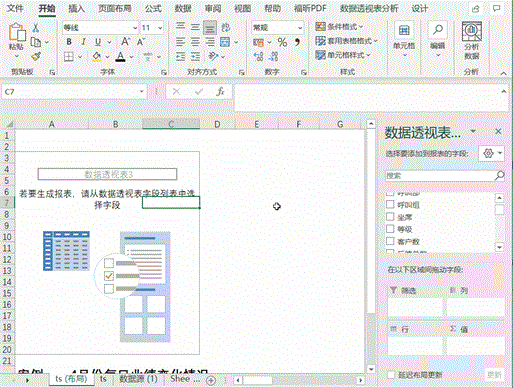Check the 等级 field checkbox
513x388 pixels.
[x=390, y=229]
